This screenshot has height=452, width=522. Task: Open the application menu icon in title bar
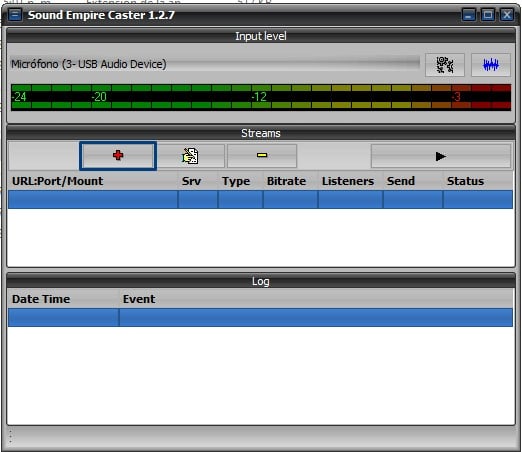(15, 15)
